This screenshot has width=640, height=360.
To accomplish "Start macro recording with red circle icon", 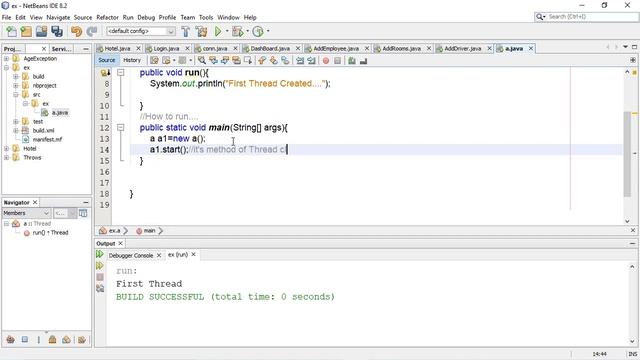I will coord(326,61).
